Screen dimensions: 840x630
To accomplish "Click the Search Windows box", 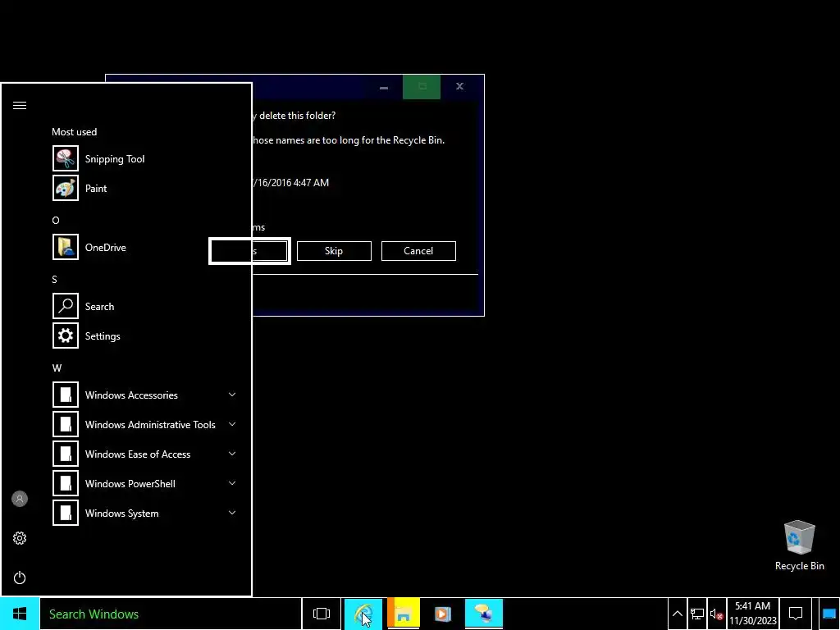I will pos(171,614).
